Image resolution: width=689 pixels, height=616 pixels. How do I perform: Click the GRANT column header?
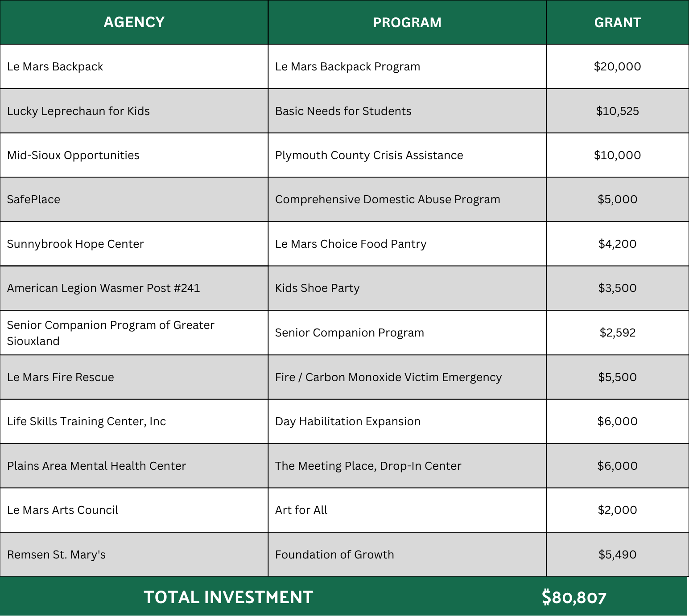point(618,22)
